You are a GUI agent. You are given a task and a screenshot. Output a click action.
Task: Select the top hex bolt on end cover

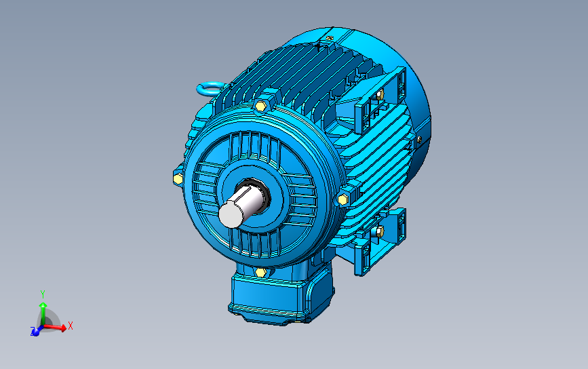[x=261, y=106]
